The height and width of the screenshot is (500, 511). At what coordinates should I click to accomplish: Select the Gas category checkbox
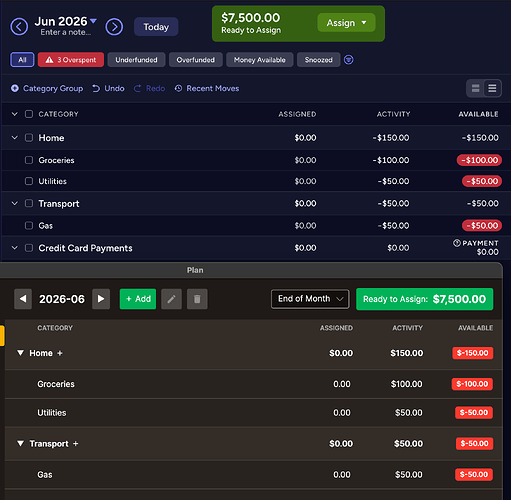point(29,226)
